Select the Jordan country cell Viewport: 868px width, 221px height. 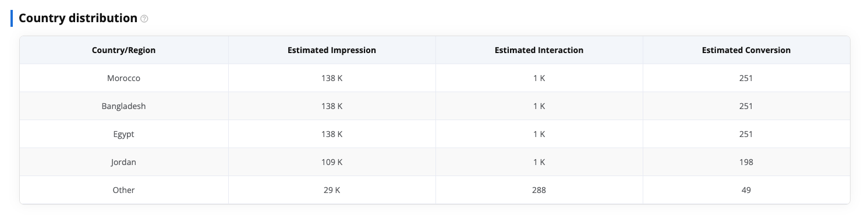tap(124, 162)
